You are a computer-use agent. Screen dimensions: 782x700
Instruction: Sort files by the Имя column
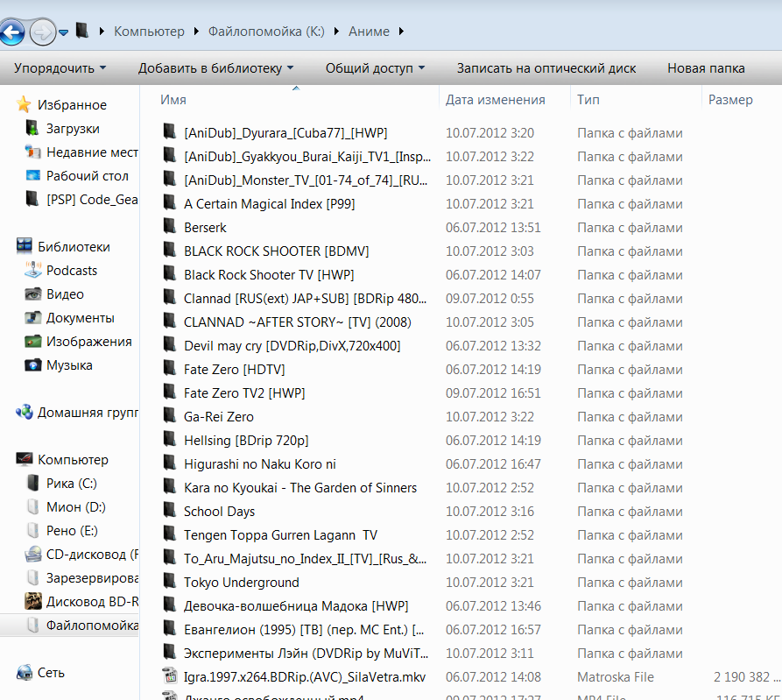173,100
